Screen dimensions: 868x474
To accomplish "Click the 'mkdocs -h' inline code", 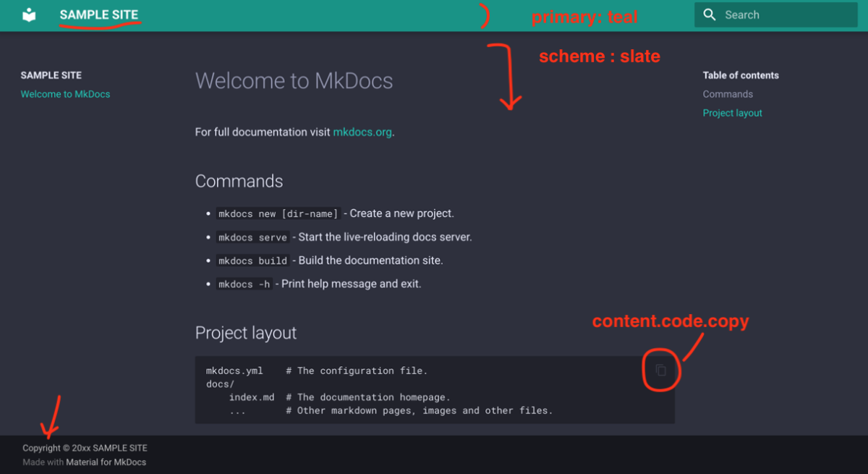I will coord(244,284).
